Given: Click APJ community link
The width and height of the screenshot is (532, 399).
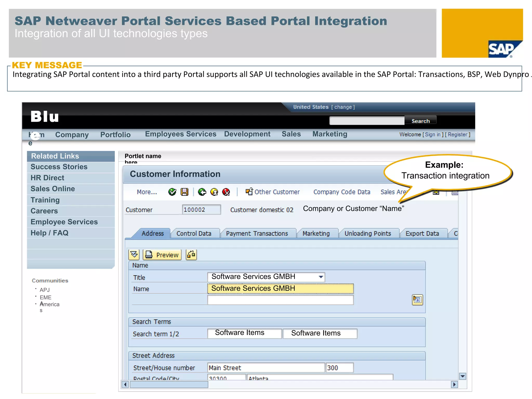Looking at the screenshot, I should tap(44, 290).
